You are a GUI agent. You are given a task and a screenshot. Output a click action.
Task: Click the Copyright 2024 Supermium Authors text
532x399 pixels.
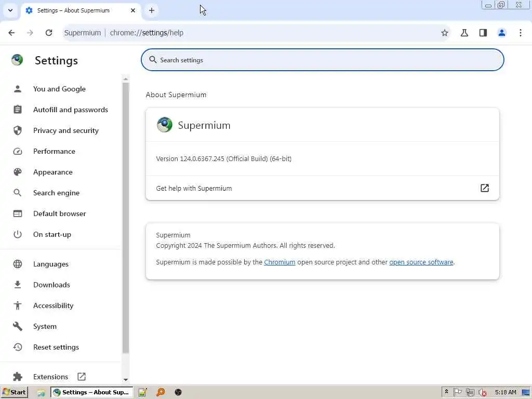point(245,245)
